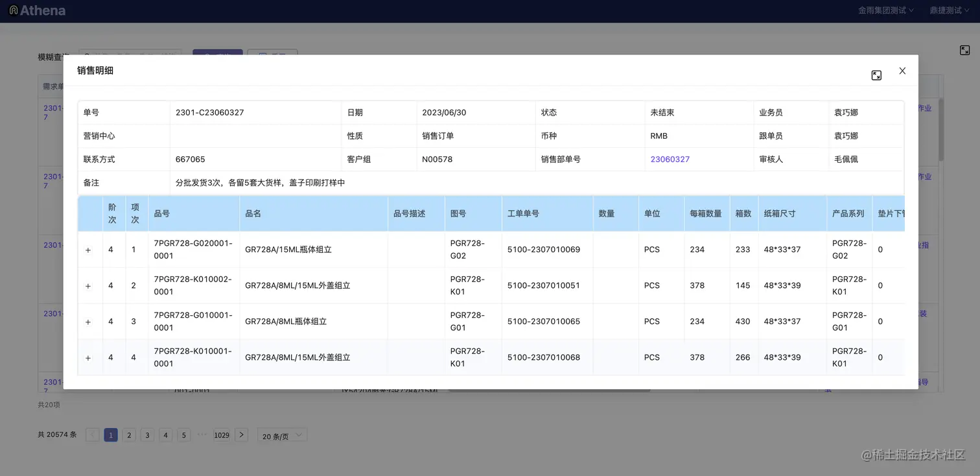Click 工单单号 5100-2307010069
980x476 pixels.
pos(544,250)
